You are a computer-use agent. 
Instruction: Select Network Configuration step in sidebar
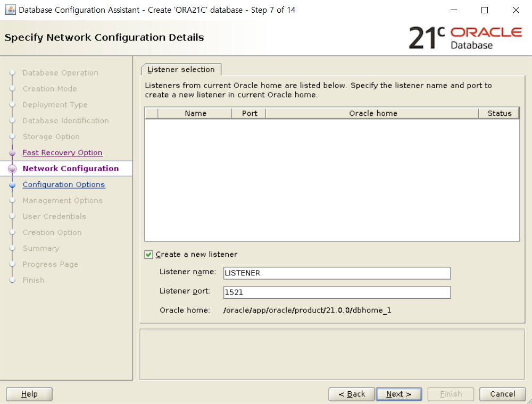71,169
